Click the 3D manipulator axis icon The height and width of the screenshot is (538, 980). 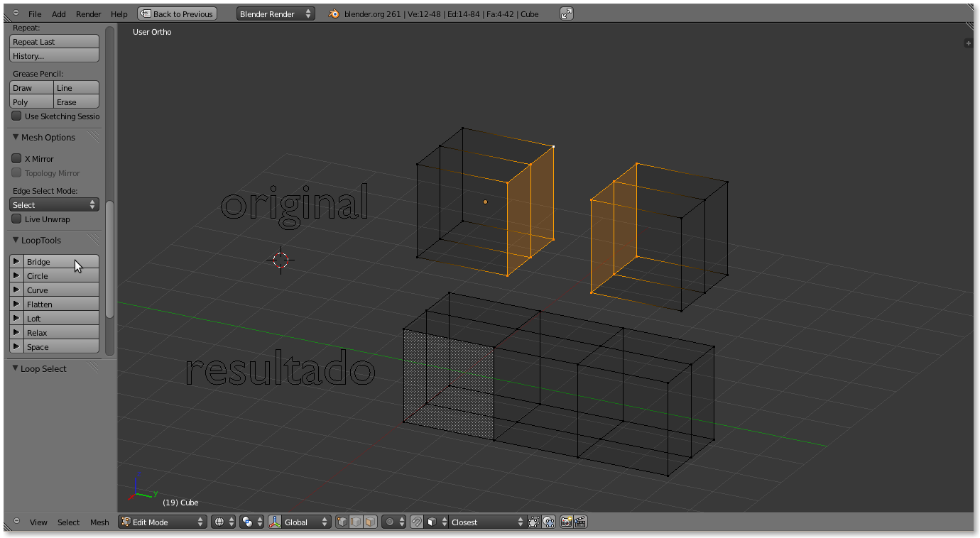tap(276, 522)
